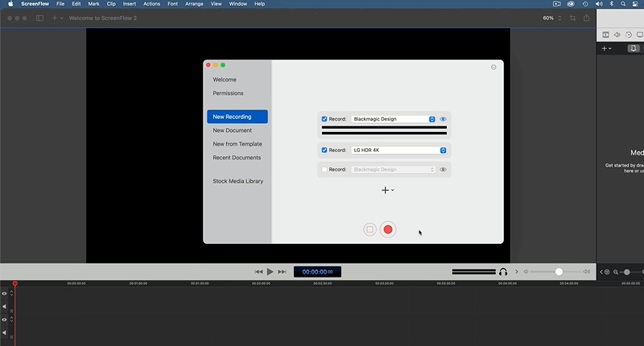Screen dimensions: 644x346
Task: Hide the top timeline track eye
Action: click(4, 294)
